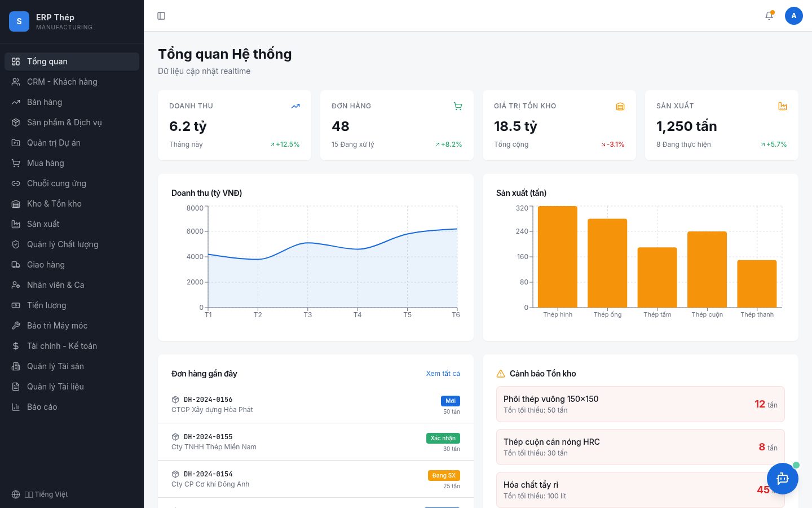Open Nhân viên & Ca

coord(72,285)
